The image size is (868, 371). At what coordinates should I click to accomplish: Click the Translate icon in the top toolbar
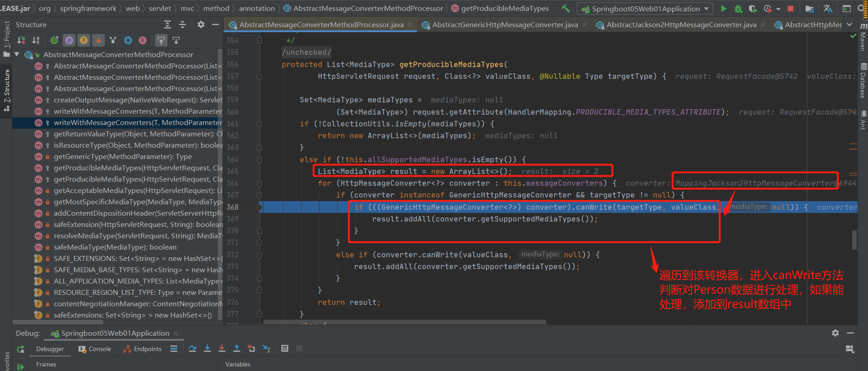828,8
